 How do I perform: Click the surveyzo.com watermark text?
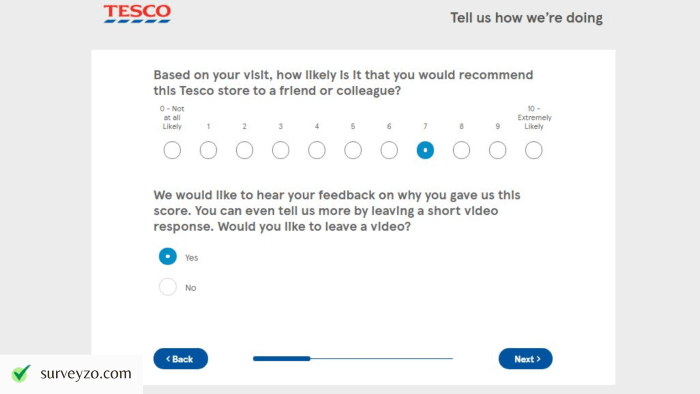pos(86,373)
